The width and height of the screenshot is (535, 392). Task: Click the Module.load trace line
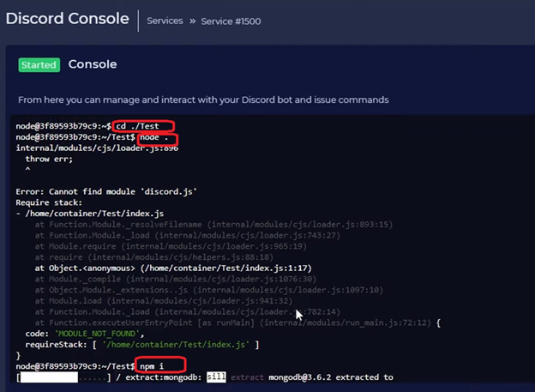[x=164, y=301]
